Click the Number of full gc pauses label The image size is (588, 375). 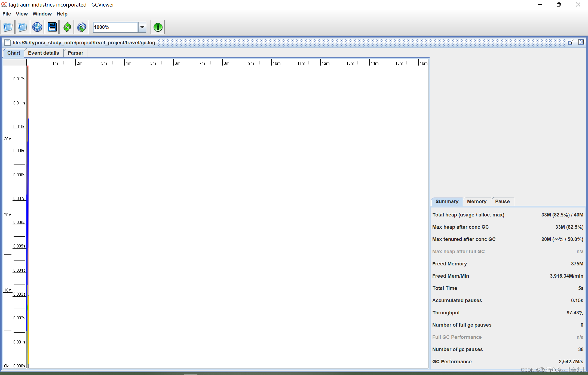coord(462,325)
